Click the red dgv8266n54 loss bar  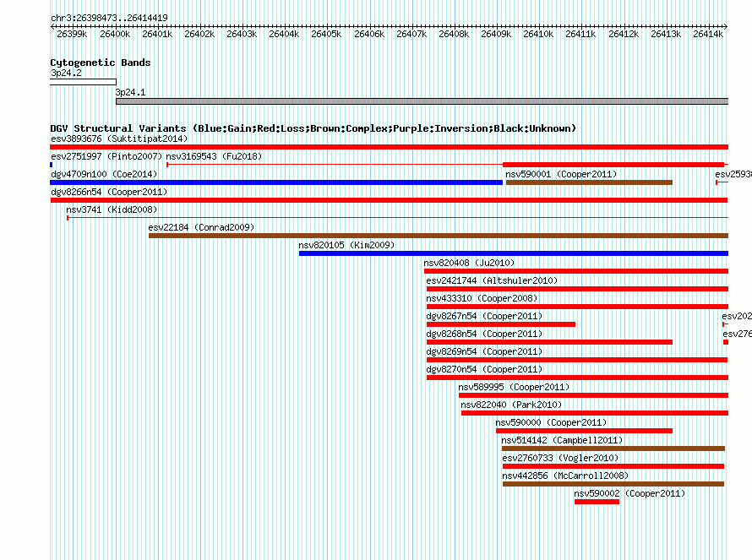tap(389, 200)
